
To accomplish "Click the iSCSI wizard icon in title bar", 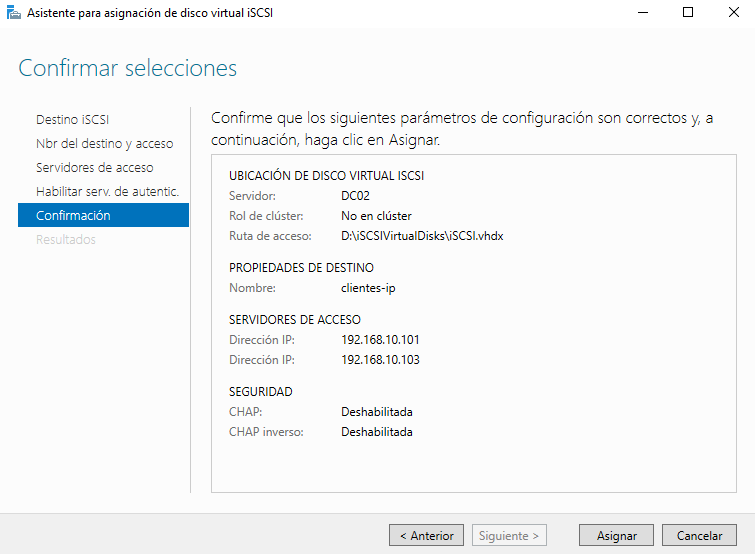I will pyautogui.click(x=13, y=13).
